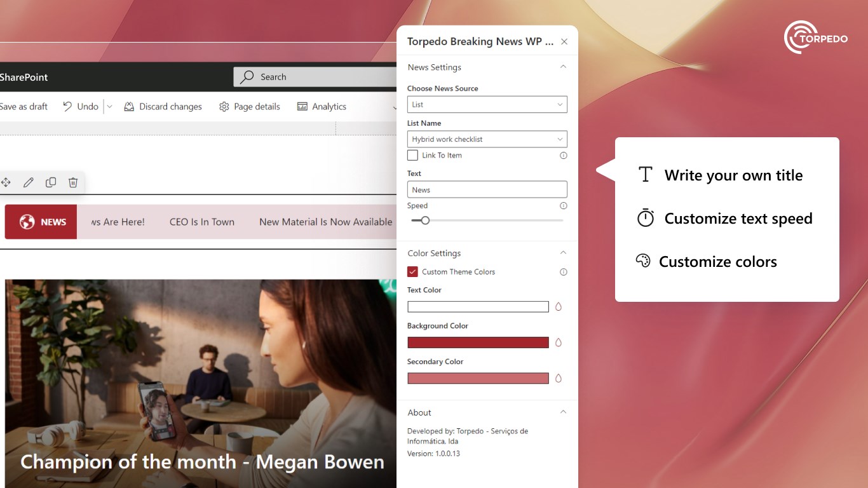The image size is (868, 488).
Task: Show info icon next to Speed
Action: (x=563, y=206)
